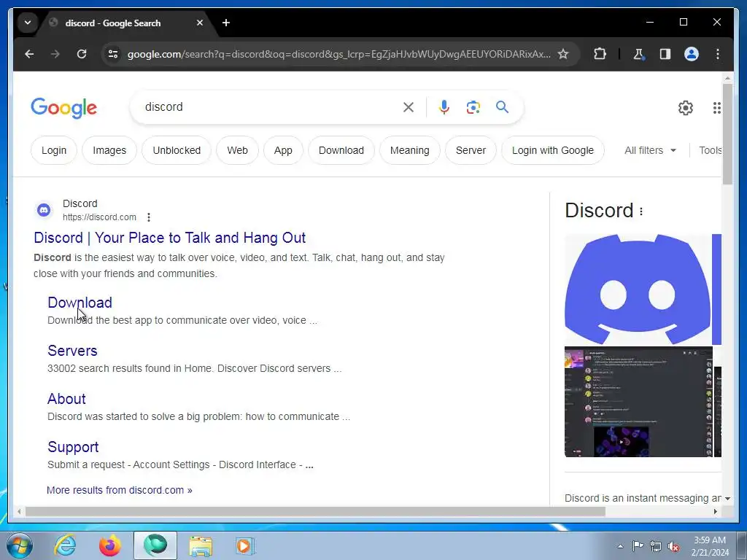
Task: Click the horizontal scrollbar left arrow
Action: pyautogui.click(x=19, y=511)
